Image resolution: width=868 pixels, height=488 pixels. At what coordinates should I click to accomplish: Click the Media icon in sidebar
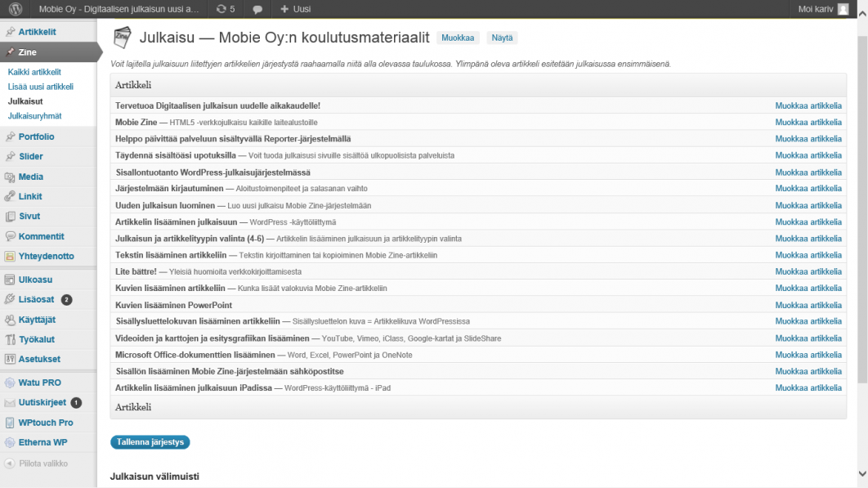pyautogui.click(x=10, y=177)
